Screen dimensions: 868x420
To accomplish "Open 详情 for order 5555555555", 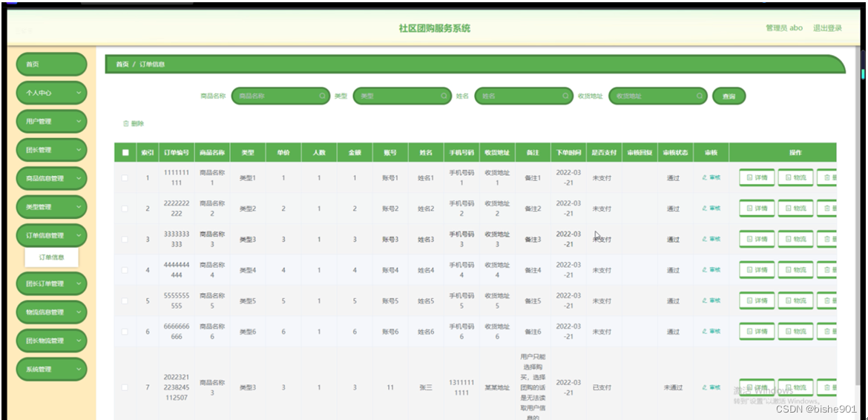I will point(757,301).
